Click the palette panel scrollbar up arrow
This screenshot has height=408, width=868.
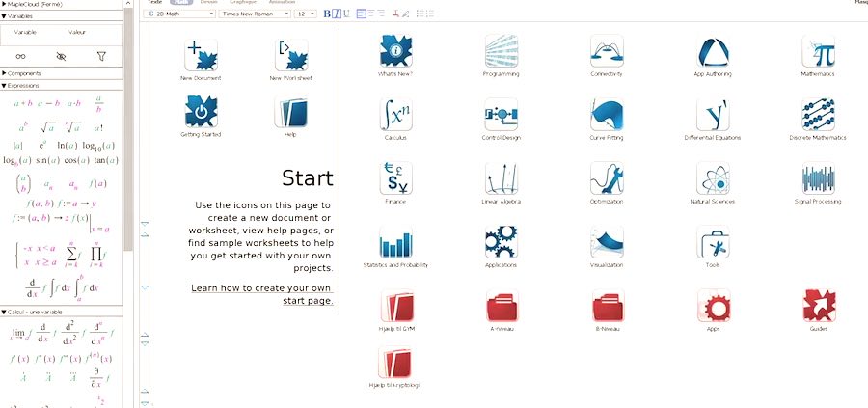click(x=128, y=3)
